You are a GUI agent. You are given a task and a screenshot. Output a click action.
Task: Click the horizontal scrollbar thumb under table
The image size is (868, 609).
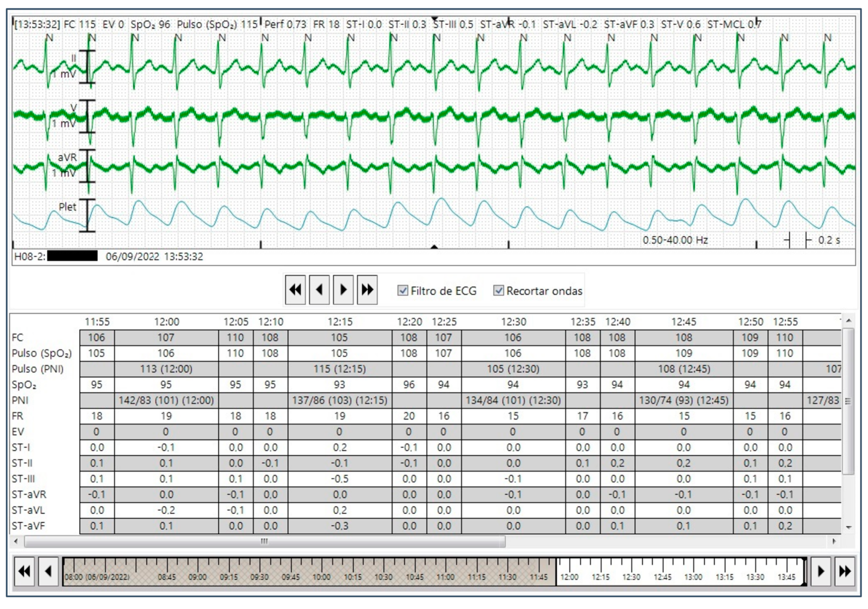point(264,541)
